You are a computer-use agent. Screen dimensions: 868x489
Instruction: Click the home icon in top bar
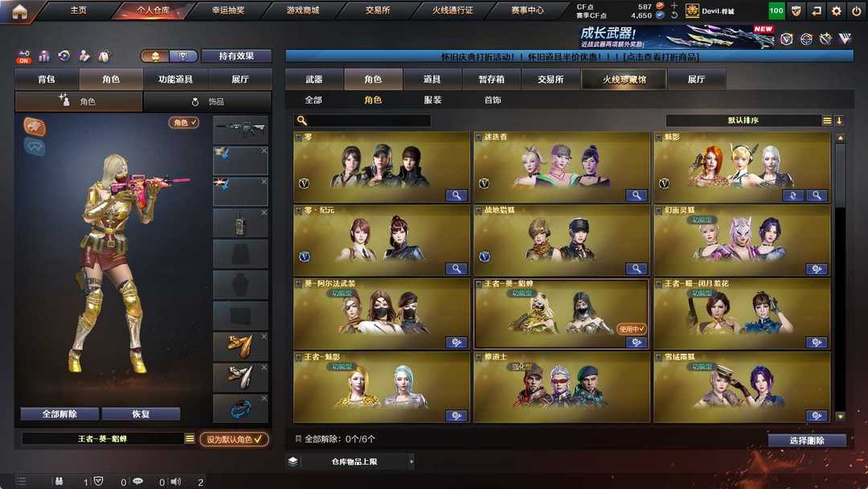click(x=19, y=11)
